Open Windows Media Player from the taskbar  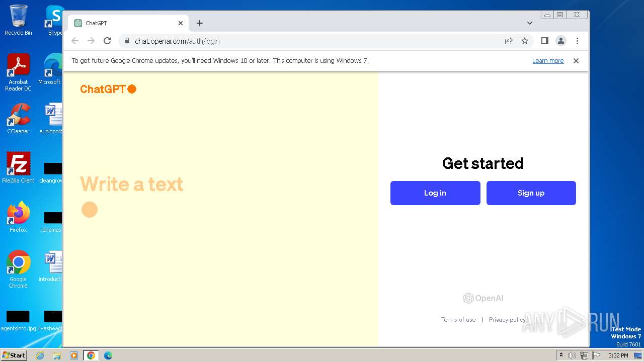(74, 355)
